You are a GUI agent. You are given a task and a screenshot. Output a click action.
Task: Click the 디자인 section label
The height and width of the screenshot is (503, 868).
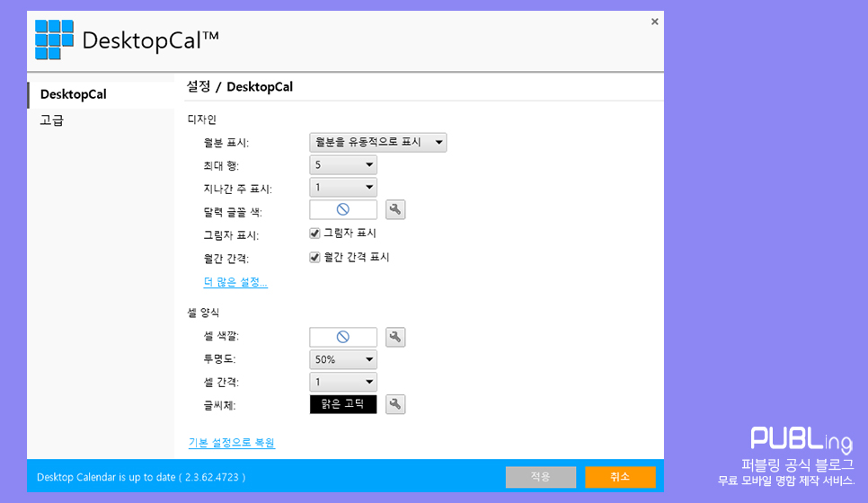pyautogui.click(x=202, y=119)
